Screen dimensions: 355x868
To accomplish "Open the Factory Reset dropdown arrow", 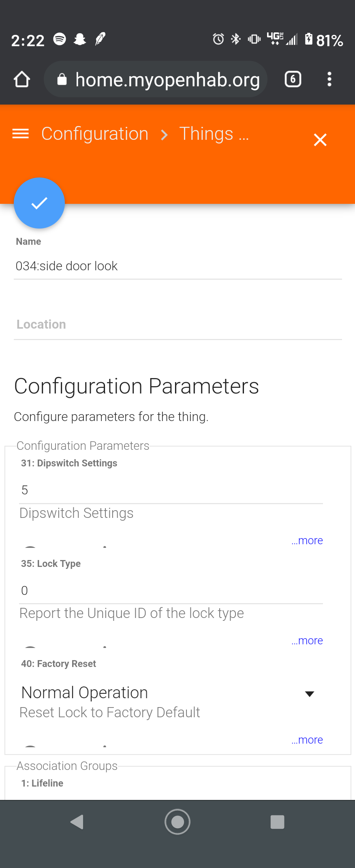I will 310,694.
